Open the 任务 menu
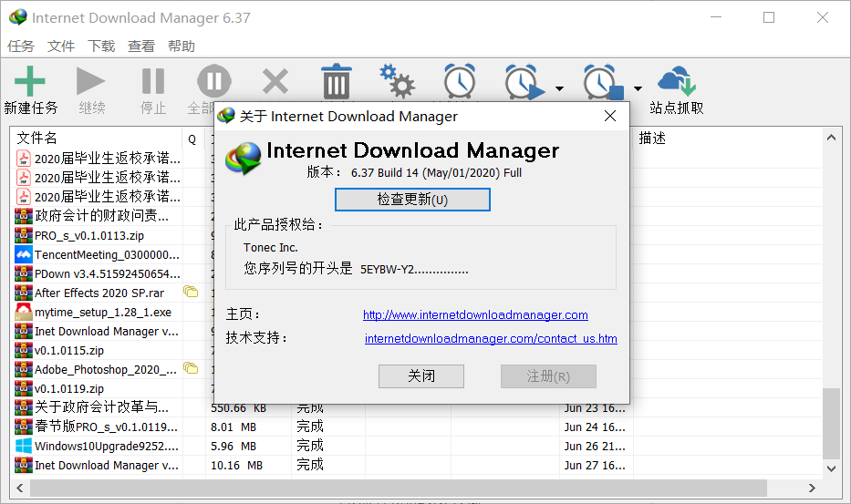Viewport: 851px width, 504px height. tap(21, 46)
